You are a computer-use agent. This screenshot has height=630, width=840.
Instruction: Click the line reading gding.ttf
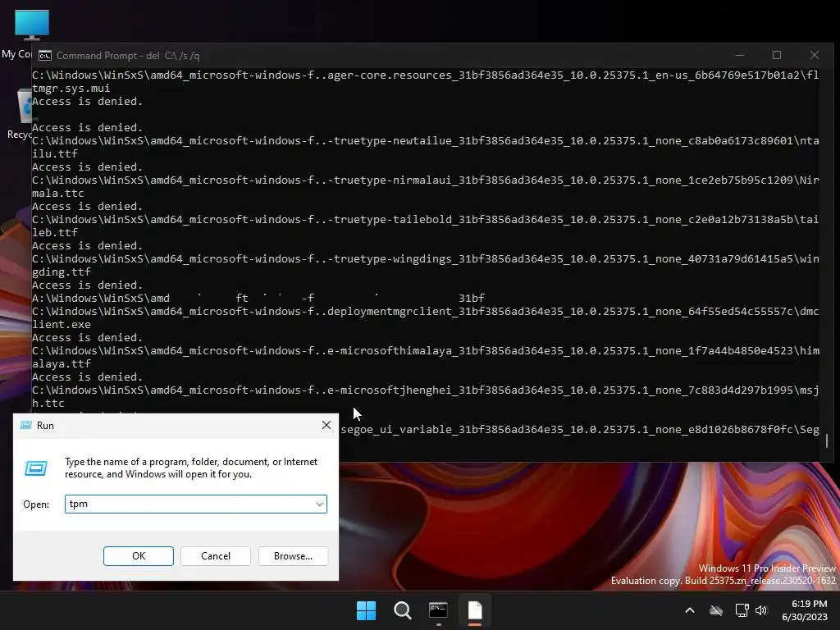(x=61, y=272)
